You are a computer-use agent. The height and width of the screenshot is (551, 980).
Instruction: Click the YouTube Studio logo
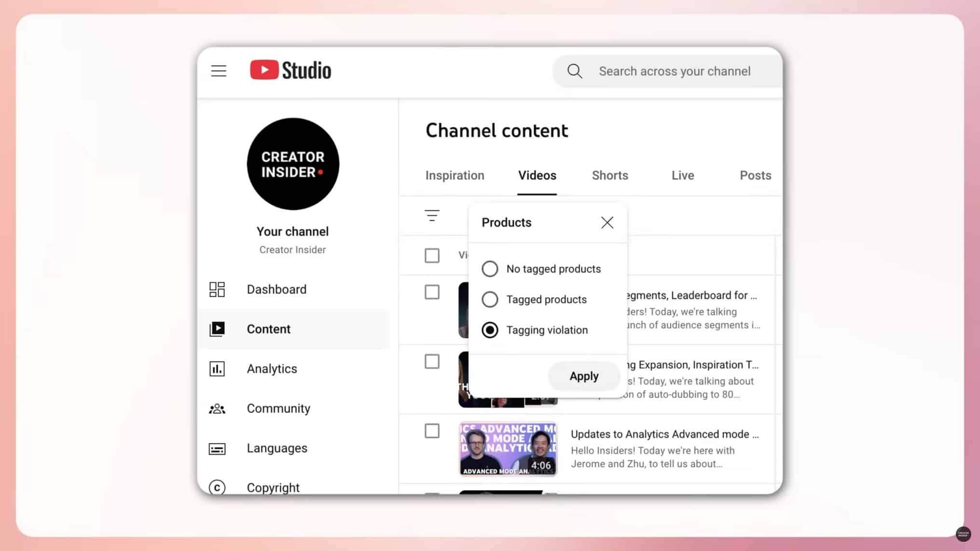click(x=290, y=70)
